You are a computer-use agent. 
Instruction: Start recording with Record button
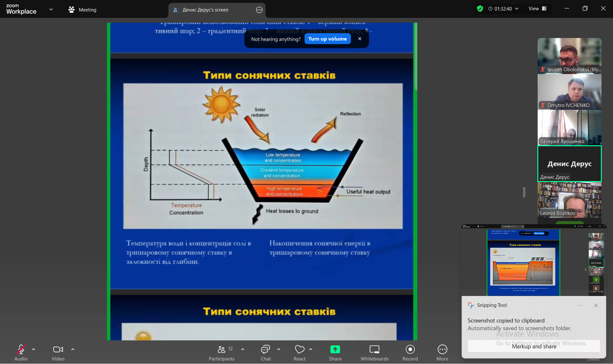click(x=410, y=353)
